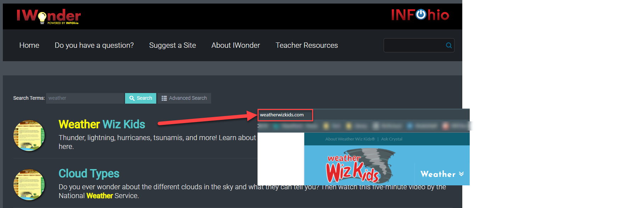The width and height of the screenshot is (644, 208).
Task: Open Do you have a question? page
Action: 94,45
